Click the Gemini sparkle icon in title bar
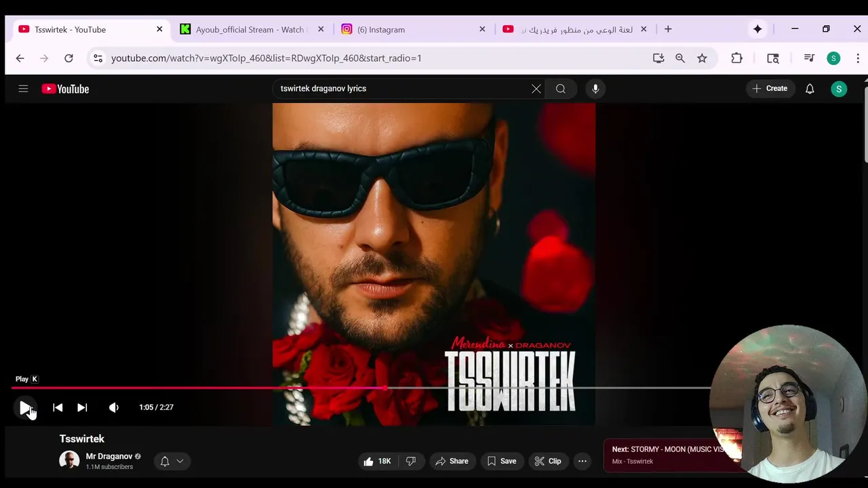This screenshot has width=868, height=488. (757, 29)
